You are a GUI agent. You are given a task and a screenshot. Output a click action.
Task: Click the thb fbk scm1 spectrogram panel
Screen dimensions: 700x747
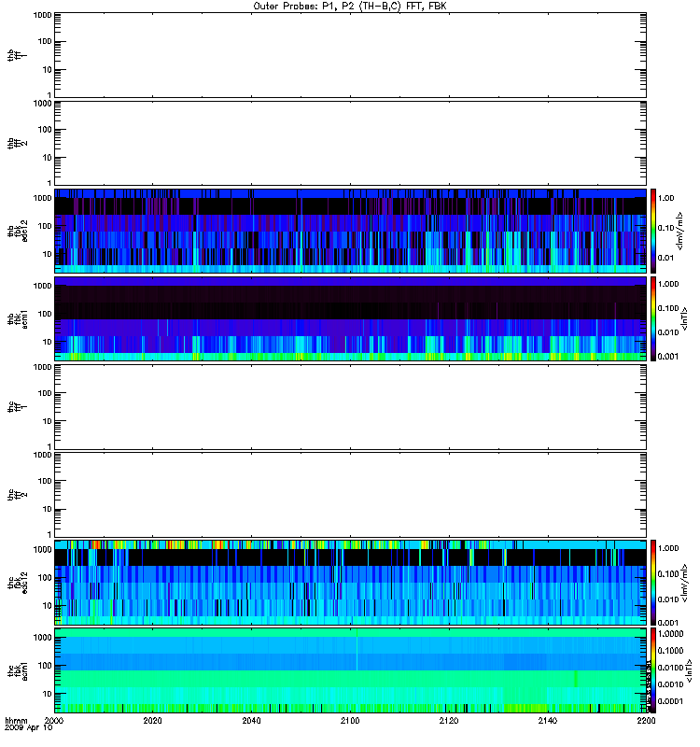pyautogui.click(x=350, y=318)
